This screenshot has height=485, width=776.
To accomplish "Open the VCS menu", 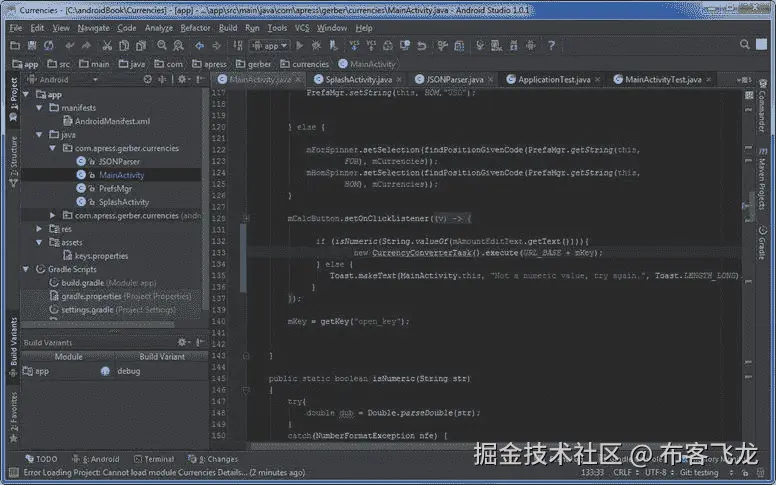I will point(302,28).
